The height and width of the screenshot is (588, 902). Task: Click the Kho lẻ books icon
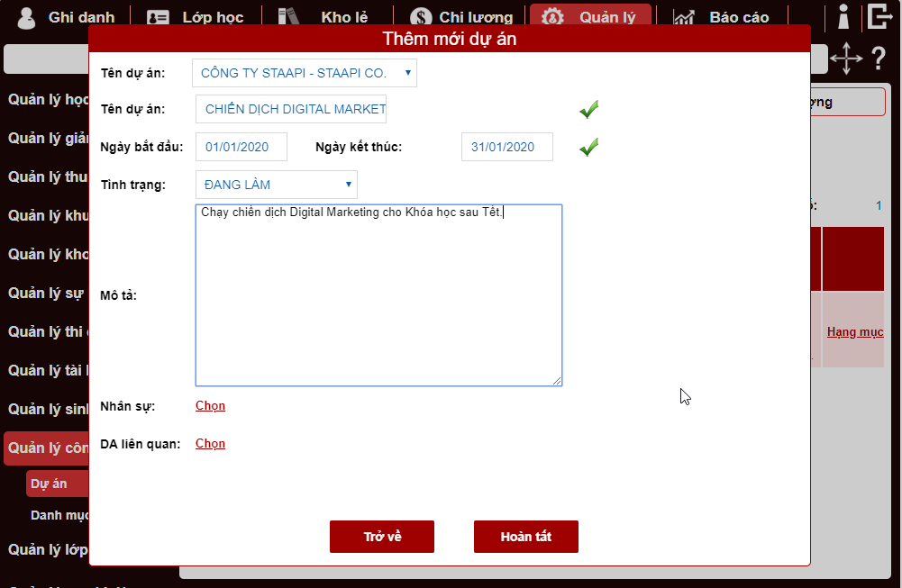tap(287, 16)
